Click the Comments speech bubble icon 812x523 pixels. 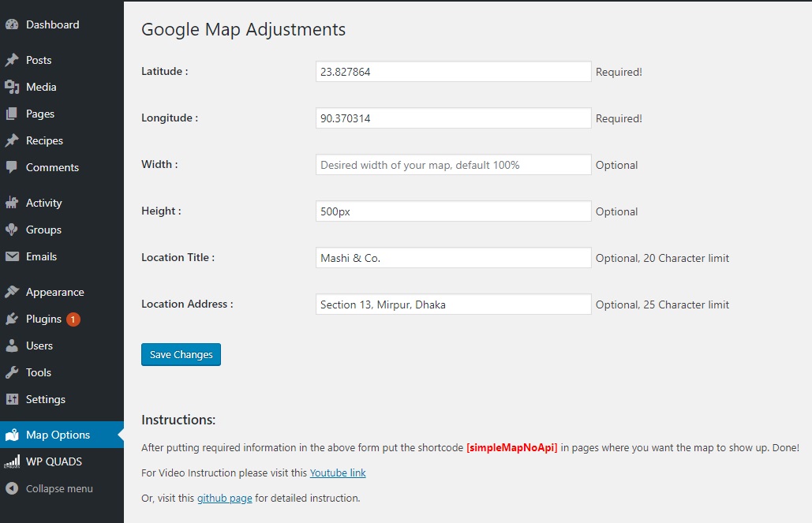12,167
